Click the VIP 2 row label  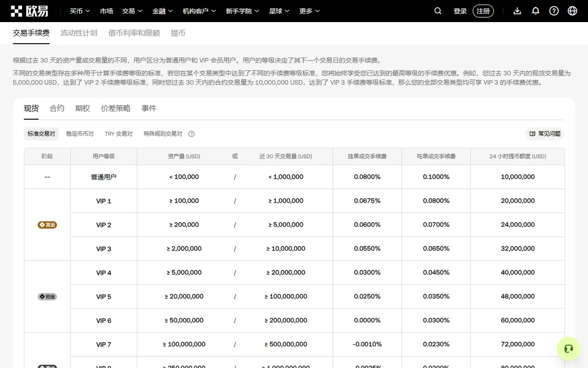coord(104,225)
